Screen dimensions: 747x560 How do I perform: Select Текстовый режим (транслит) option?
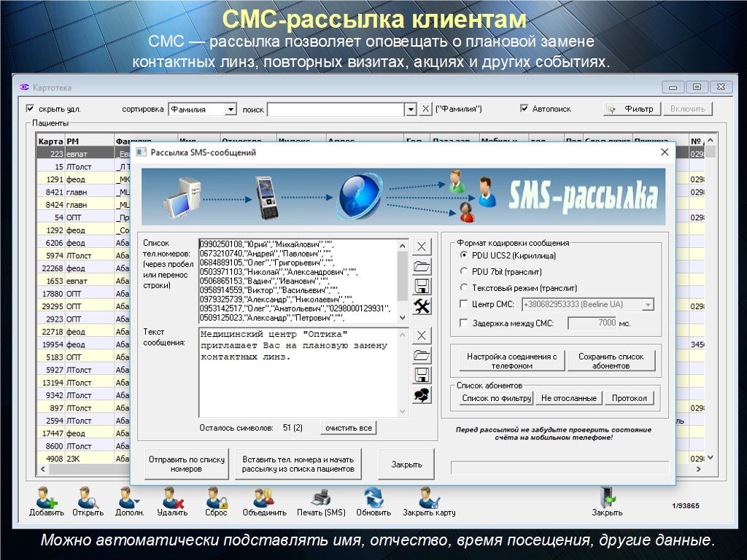(465, 287)
